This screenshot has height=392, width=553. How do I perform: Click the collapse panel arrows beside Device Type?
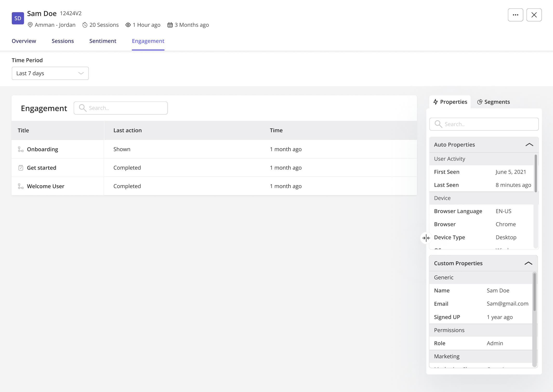pos(426,238)
